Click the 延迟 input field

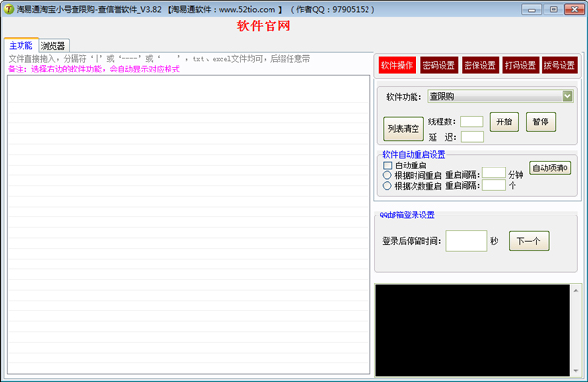pos(472,137)
